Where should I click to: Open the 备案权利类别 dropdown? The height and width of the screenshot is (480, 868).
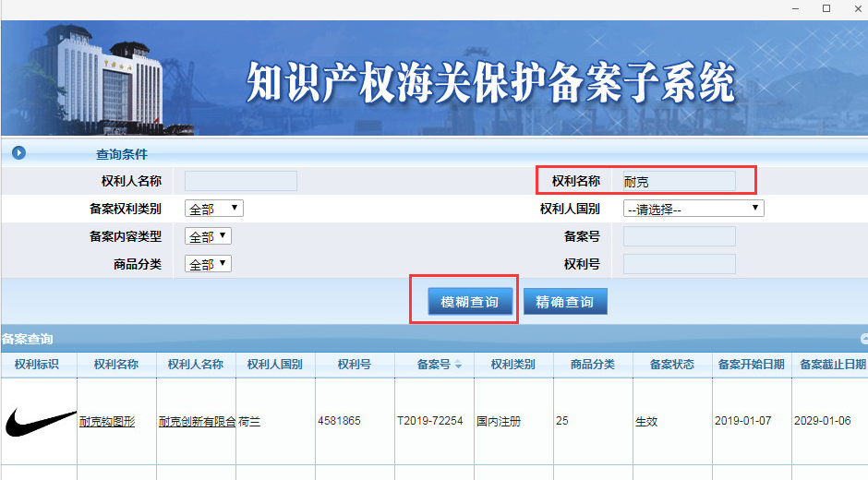pyautogui.click(x=214, y=209)
